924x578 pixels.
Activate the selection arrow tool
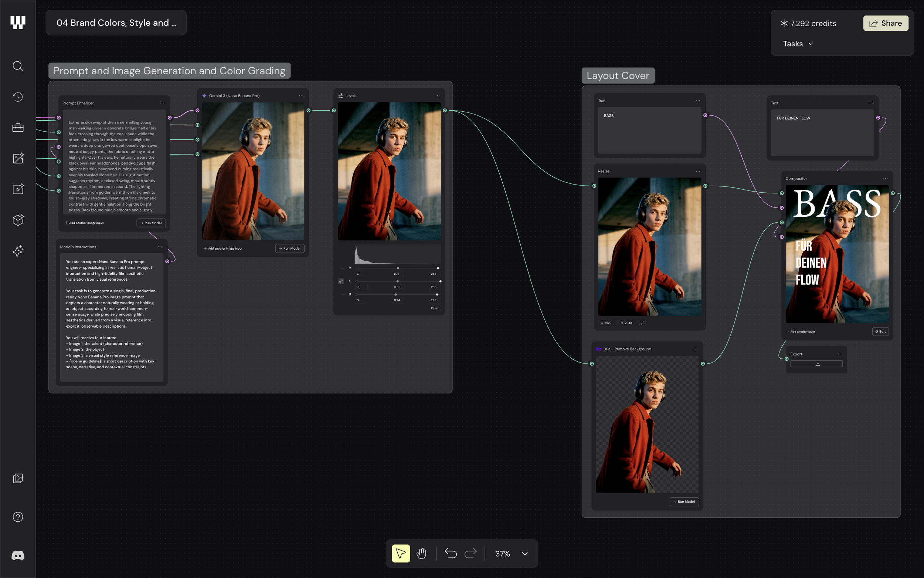point(401,553)
